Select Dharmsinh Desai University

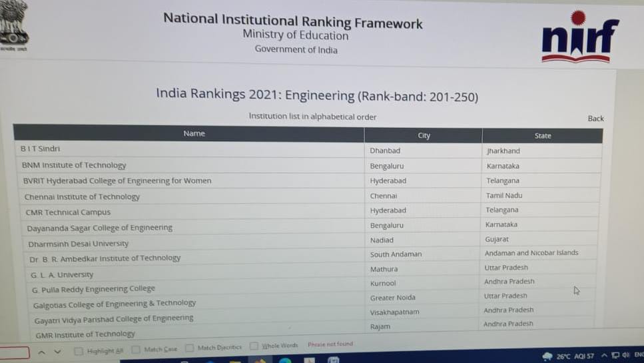(x=78, y=244)
